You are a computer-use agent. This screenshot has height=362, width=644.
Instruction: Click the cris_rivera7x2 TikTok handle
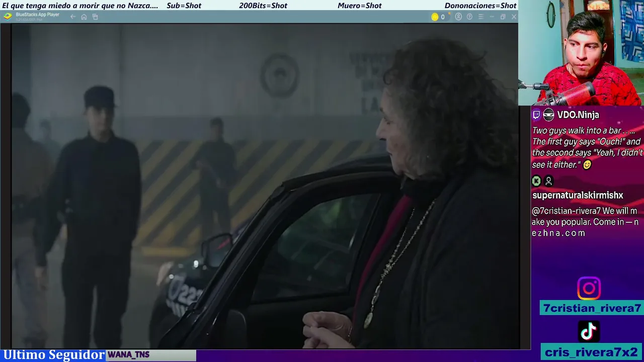pos(591,352)
